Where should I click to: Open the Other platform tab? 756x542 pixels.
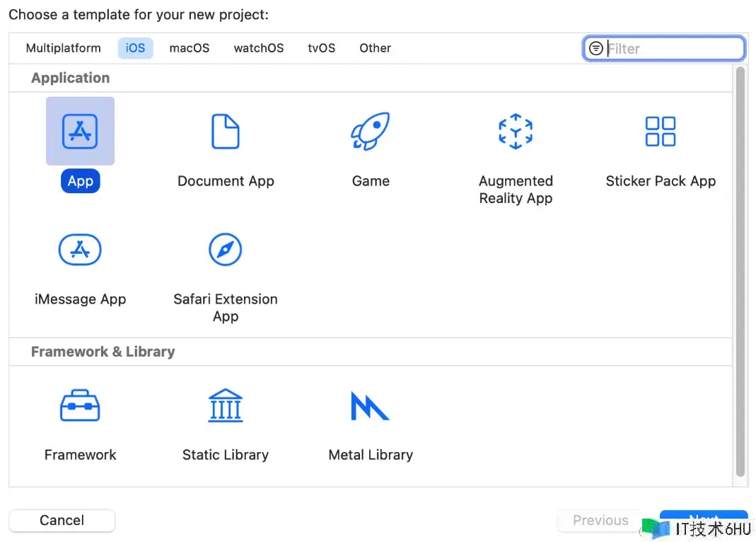click(x=375, y=48)
